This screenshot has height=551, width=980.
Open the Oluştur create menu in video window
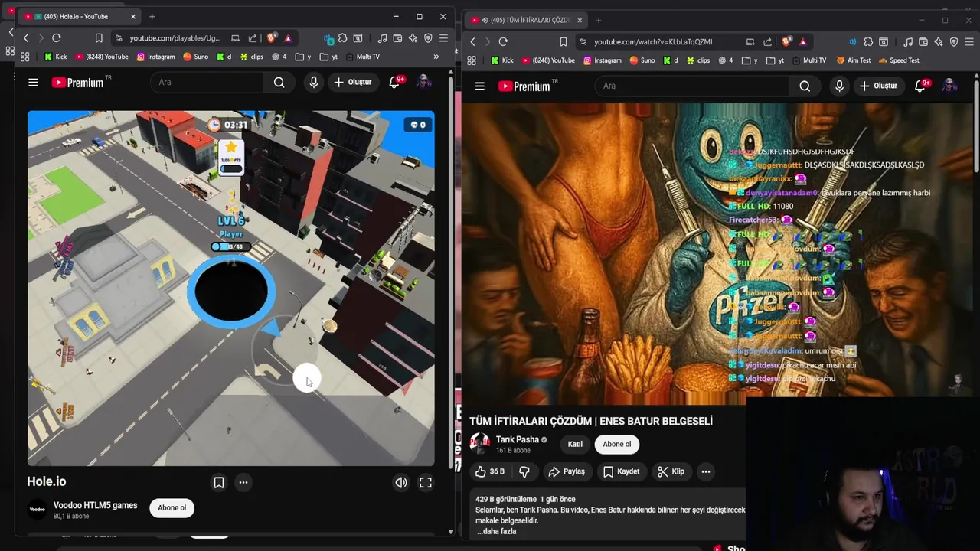pos(877,86)
